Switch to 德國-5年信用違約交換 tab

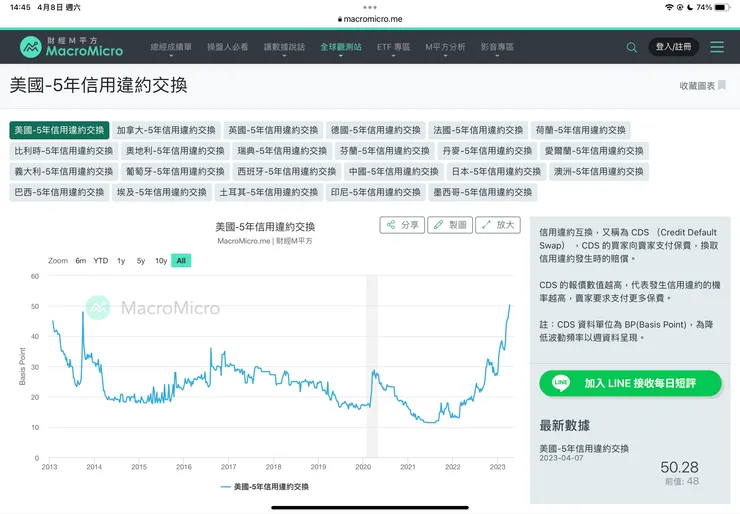tap(376, 130)
